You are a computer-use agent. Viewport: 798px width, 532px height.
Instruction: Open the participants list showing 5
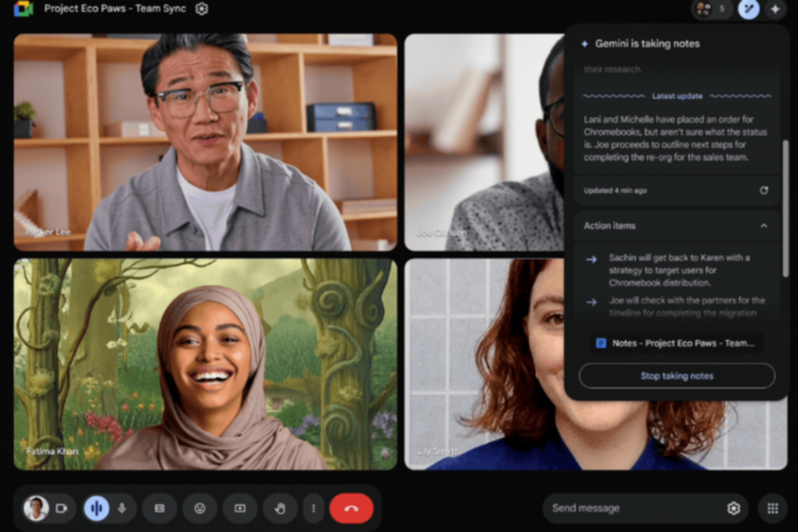pyautogui.click(x=712, y=9)
